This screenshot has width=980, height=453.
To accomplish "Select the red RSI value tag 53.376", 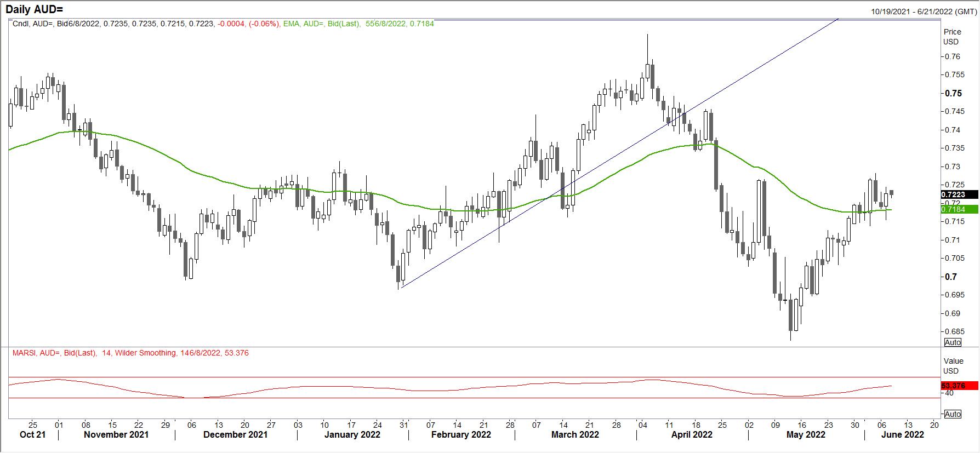I will [x=959, y=386].
